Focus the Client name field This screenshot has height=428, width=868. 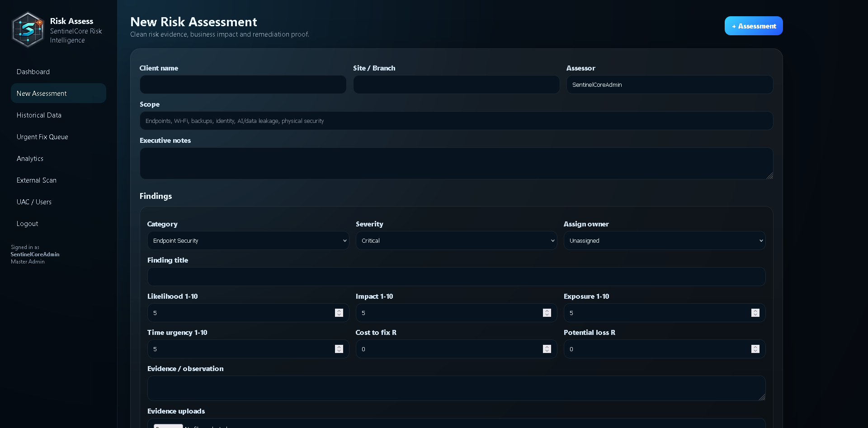coord(243,85)
